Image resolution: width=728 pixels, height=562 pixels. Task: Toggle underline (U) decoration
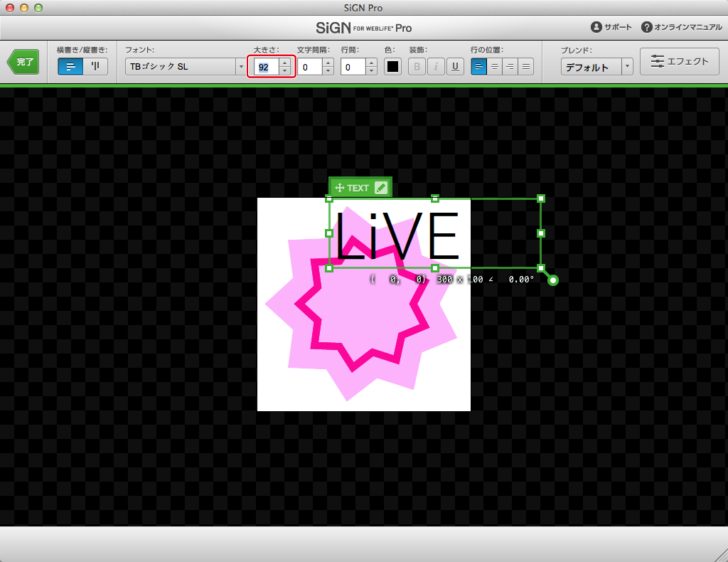455,67
